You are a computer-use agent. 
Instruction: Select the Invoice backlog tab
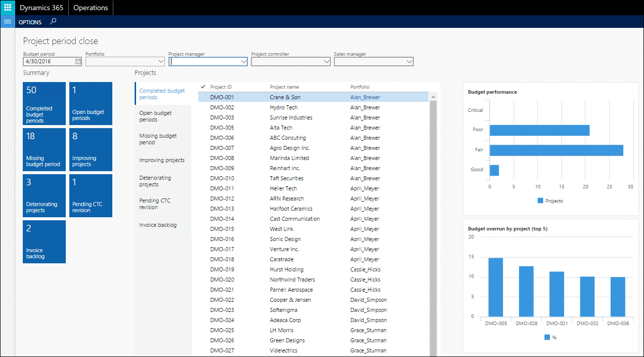(158, 225)
